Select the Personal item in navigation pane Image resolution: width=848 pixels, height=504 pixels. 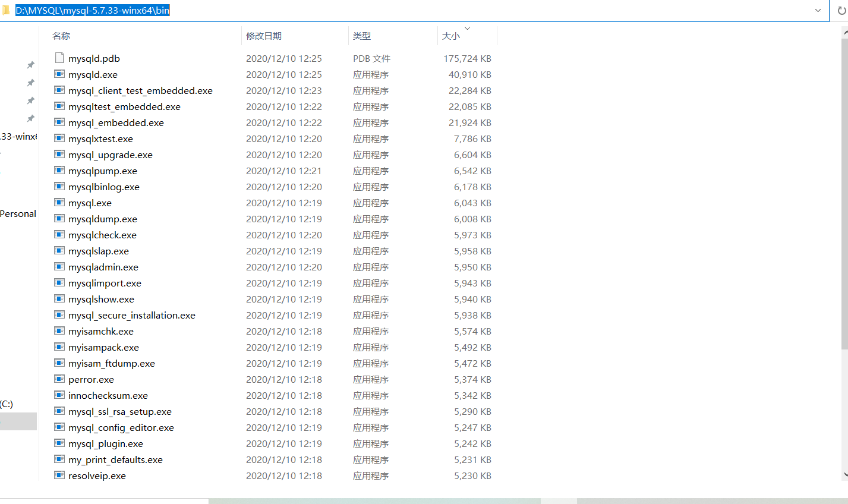(18, 214)
